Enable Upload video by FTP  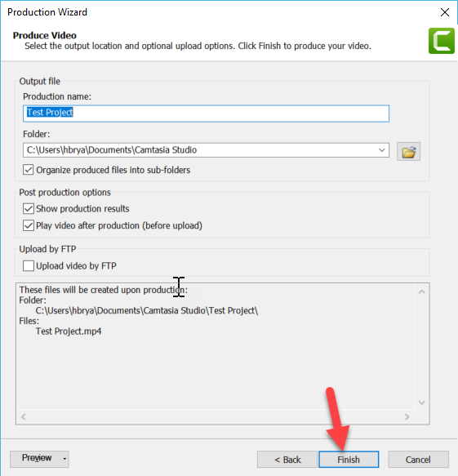pos(29,265)
